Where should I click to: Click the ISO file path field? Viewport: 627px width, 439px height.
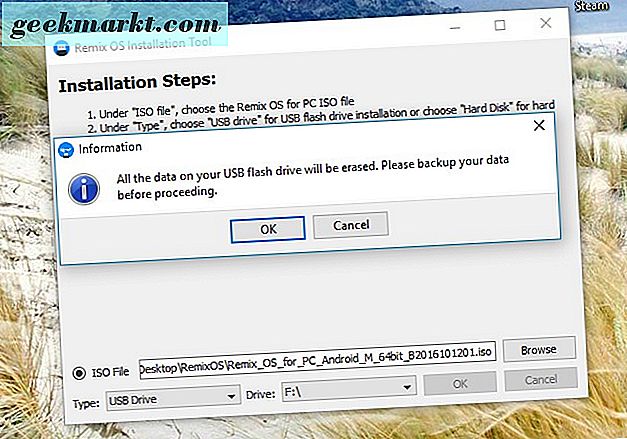(317, 359)
